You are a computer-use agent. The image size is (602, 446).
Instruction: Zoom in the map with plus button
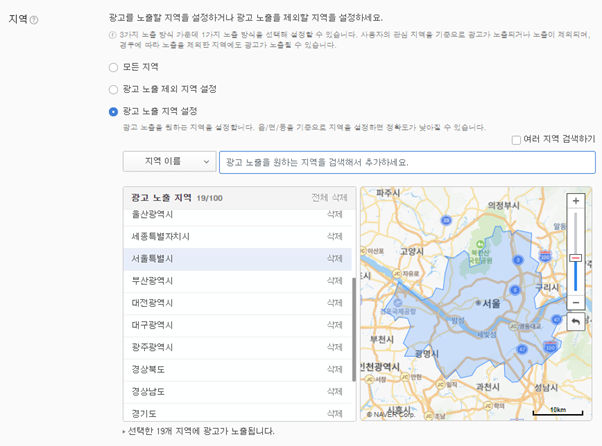(x=576, y=201)
